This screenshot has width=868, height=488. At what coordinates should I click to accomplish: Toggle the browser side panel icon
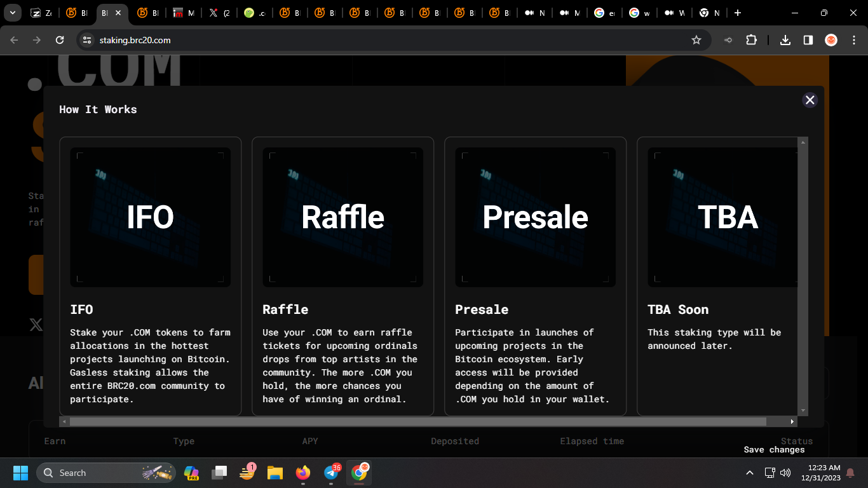click(808, 40)
